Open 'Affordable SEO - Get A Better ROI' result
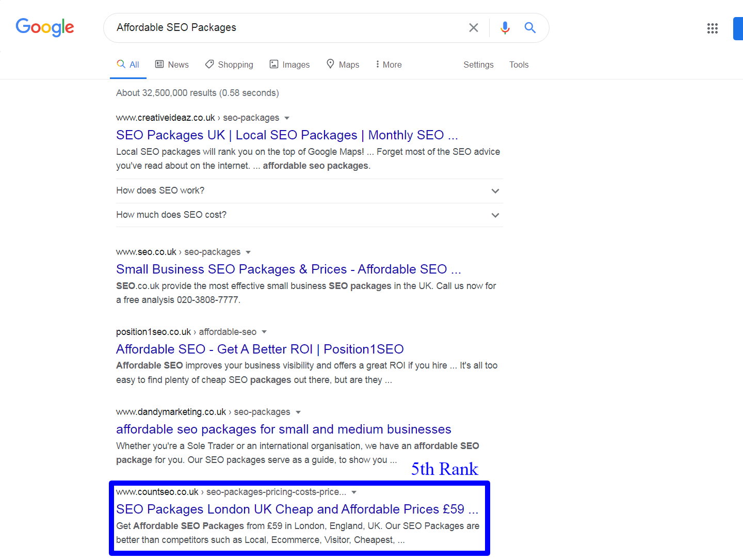The image size is (743, 560). [260, 349]
